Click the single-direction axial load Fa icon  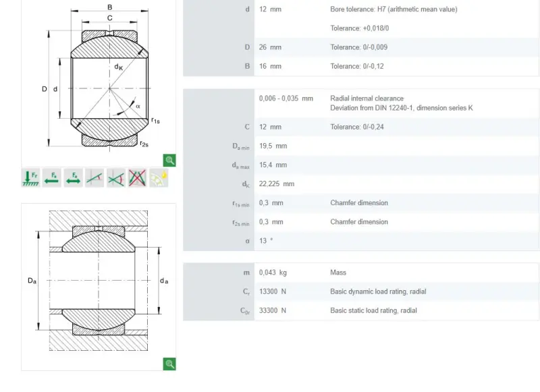pyautogui.click(x=52, y=178)
